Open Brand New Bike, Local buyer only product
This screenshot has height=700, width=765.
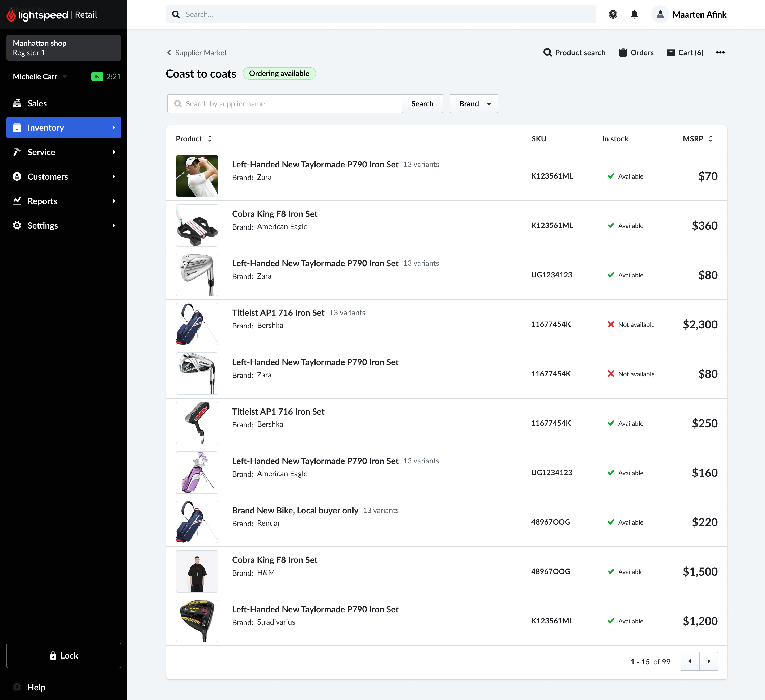[295, 510]
